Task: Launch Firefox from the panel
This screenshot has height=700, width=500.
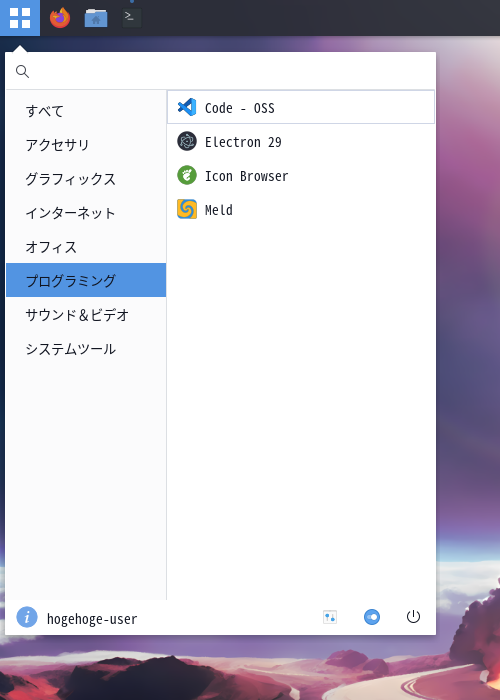Action: [60, 18]
